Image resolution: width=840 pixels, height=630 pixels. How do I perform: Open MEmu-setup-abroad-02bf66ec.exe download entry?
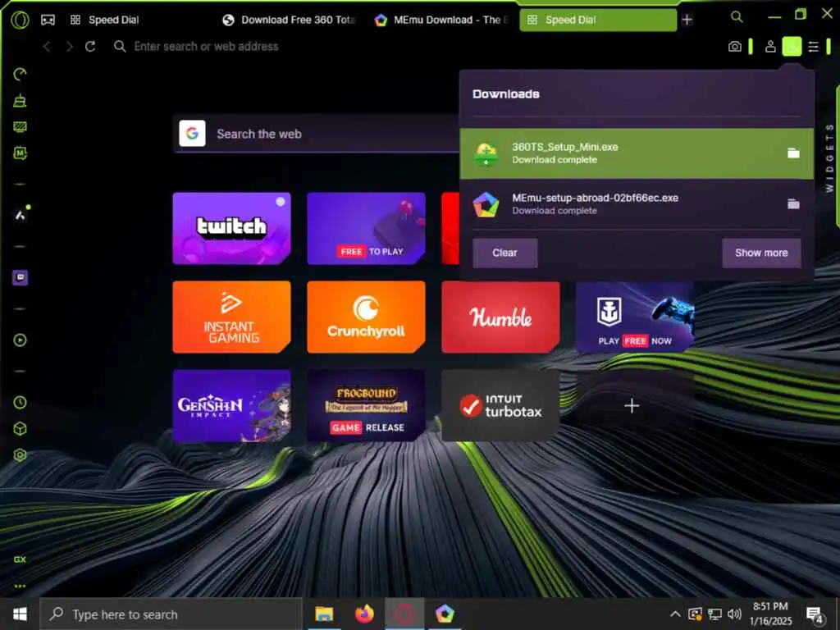click(x=637, y=204)
